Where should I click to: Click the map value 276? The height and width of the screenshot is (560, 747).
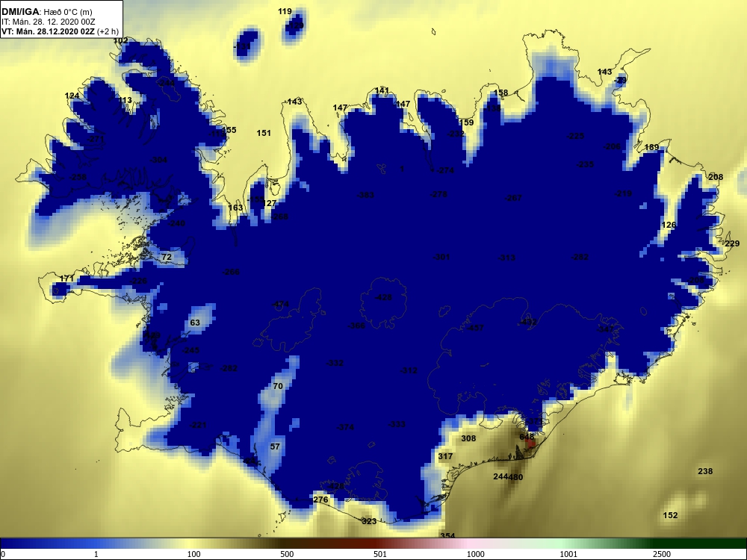click(320, 500)
